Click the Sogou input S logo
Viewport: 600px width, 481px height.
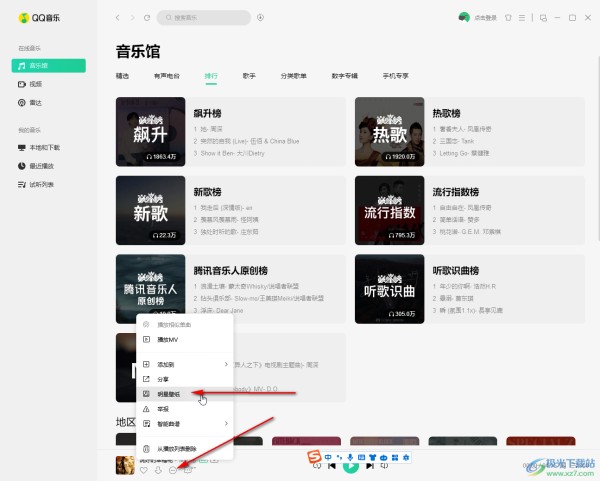pos(314,457)
